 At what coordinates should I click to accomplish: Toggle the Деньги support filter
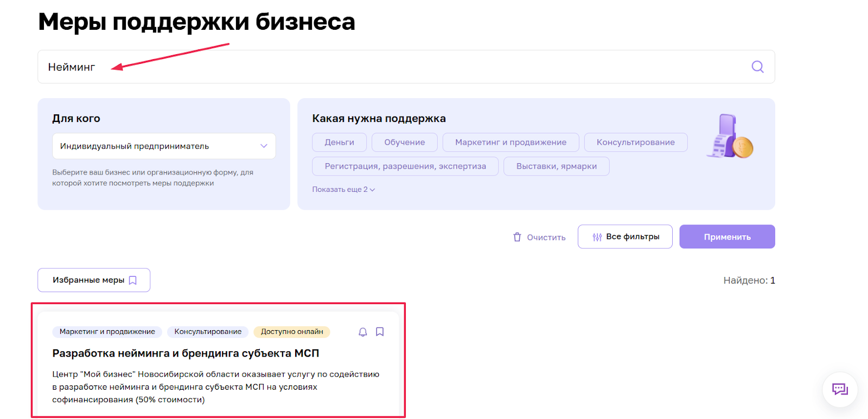coord(339,143)
